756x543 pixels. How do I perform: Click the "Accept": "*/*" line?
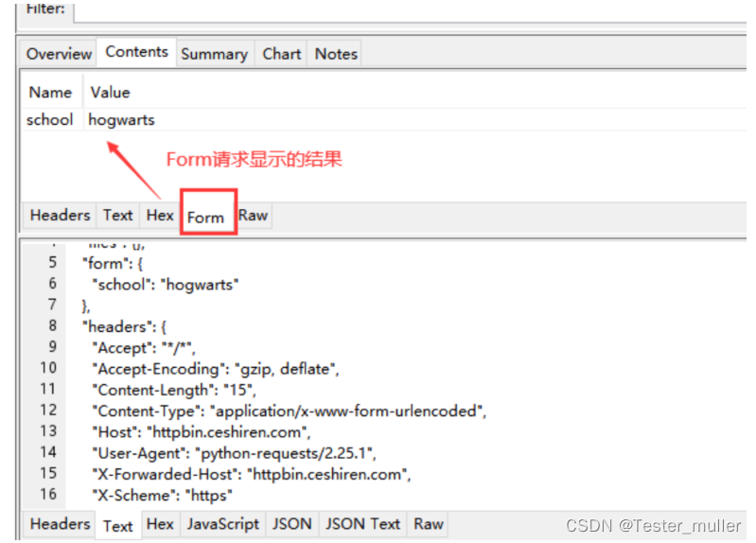[x=143, y=348]
